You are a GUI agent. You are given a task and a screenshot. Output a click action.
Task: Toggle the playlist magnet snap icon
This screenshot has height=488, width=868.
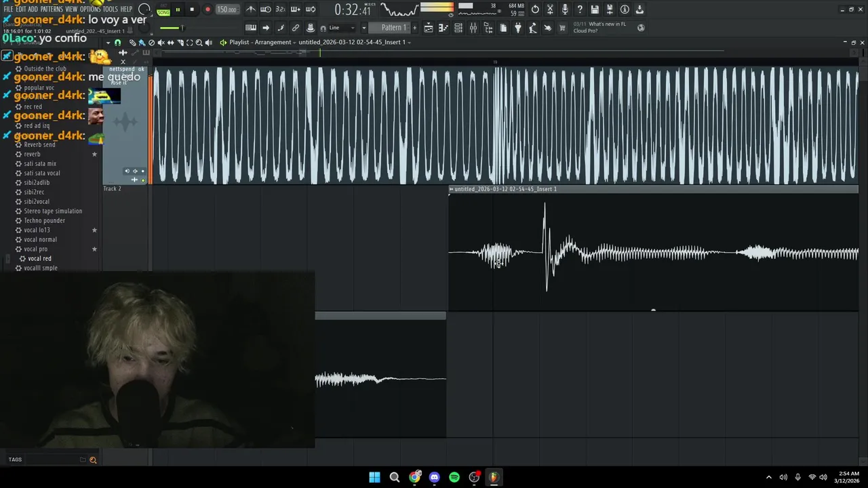pyautogui.click(x=117, y=43)
